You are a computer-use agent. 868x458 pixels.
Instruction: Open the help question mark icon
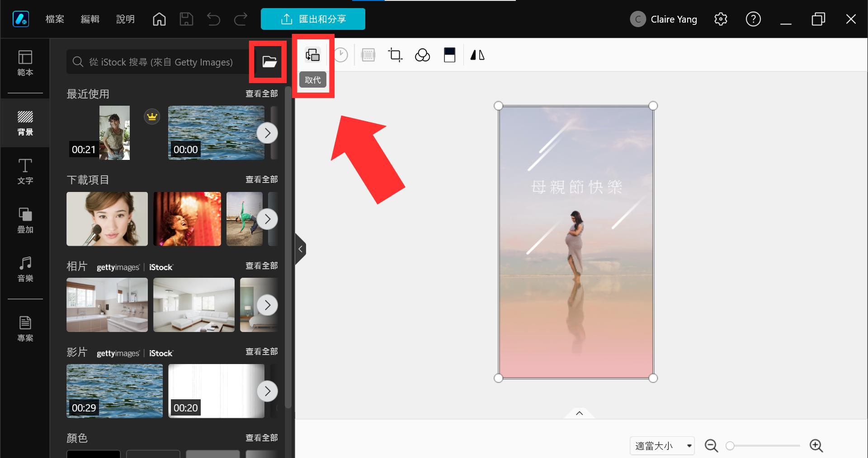(753, 19)
